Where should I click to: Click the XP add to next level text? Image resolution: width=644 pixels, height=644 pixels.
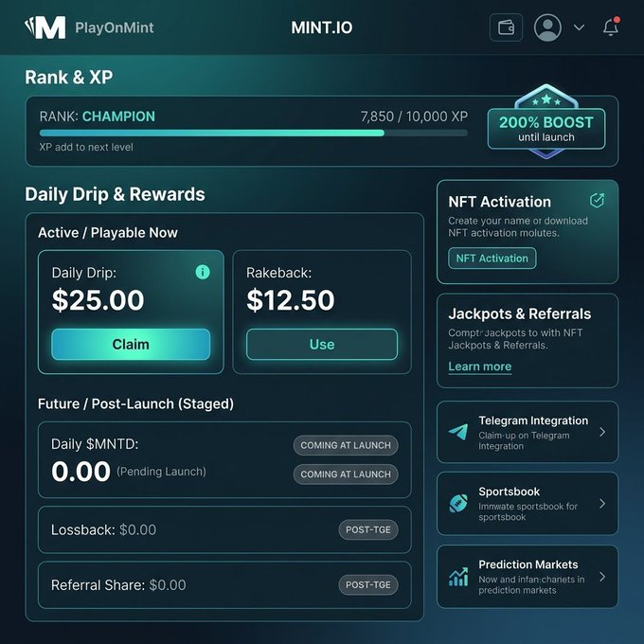click(86, 147)
